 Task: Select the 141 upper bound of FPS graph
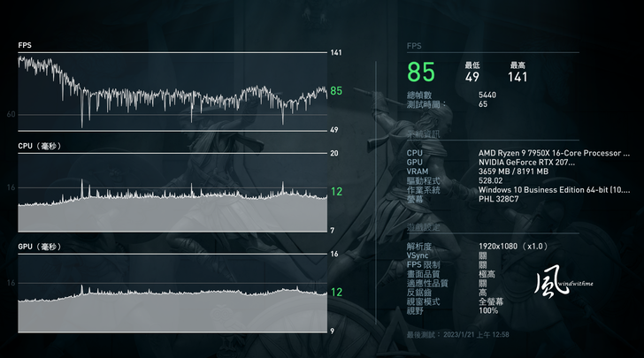(x=336, y=52)
